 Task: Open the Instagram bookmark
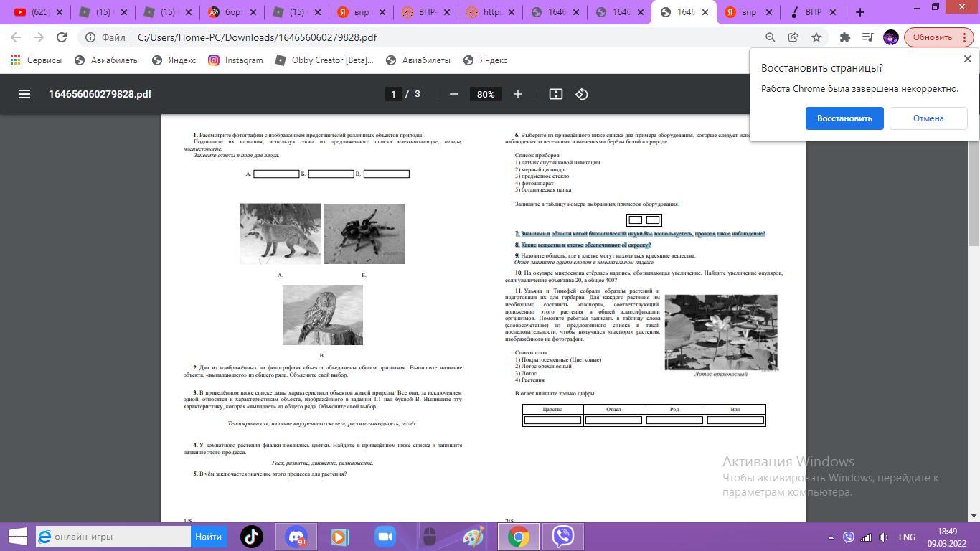pyautogui.click(x=235, y=60)
